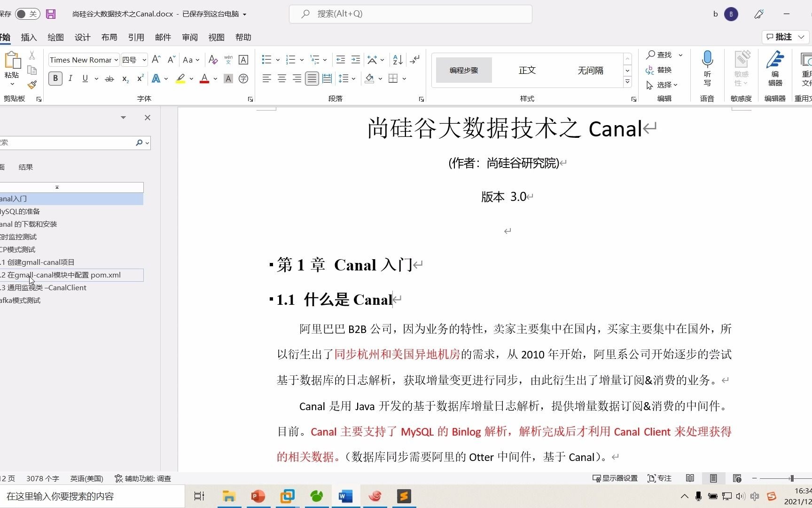The height and width of the screenshot is (508, 812).
Task: Open numbering list options dropdown
Action: pos(302,60)
